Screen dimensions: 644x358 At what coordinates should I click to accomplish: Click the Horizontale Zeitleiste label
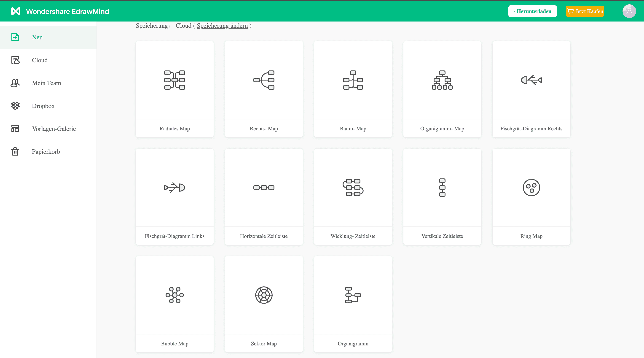[264, 236]
